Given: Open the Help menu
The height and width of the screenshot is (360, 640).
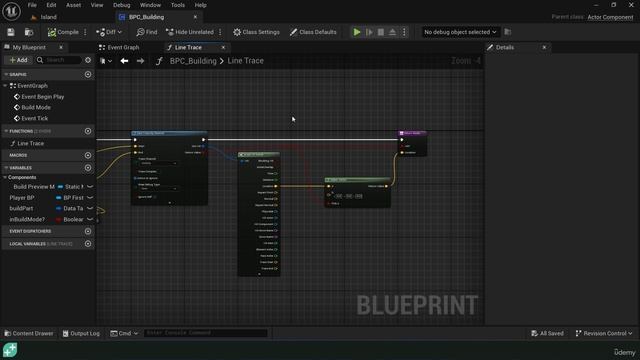Looking at the screenshot, I should [x=200, y=5].
